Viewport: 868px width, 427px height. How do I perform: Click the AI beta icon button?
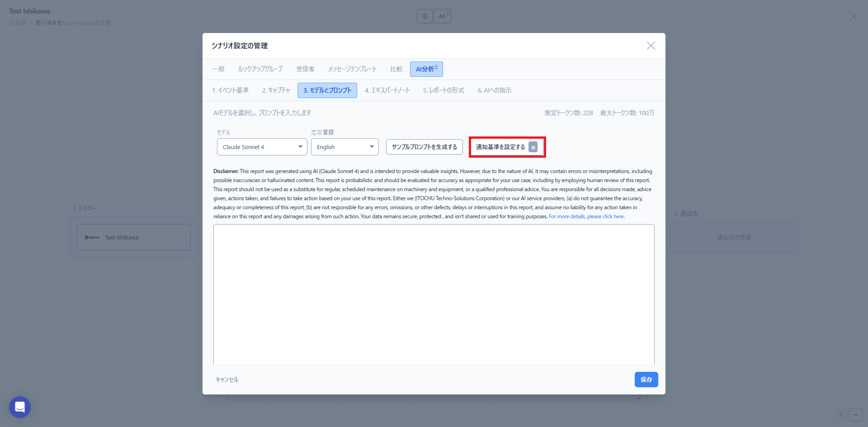pos(442,16)
